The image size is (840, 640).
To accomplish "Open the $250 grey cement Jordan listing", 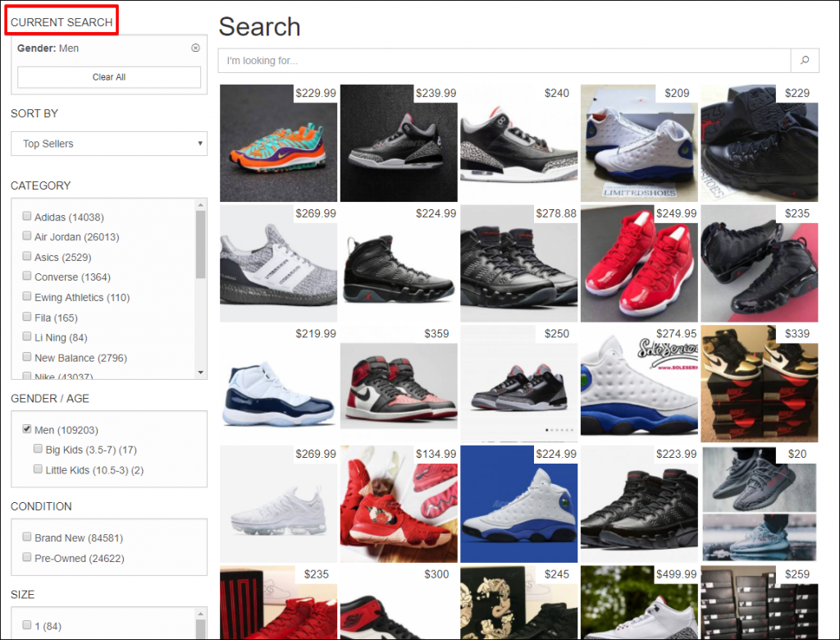I will point(519,384).
